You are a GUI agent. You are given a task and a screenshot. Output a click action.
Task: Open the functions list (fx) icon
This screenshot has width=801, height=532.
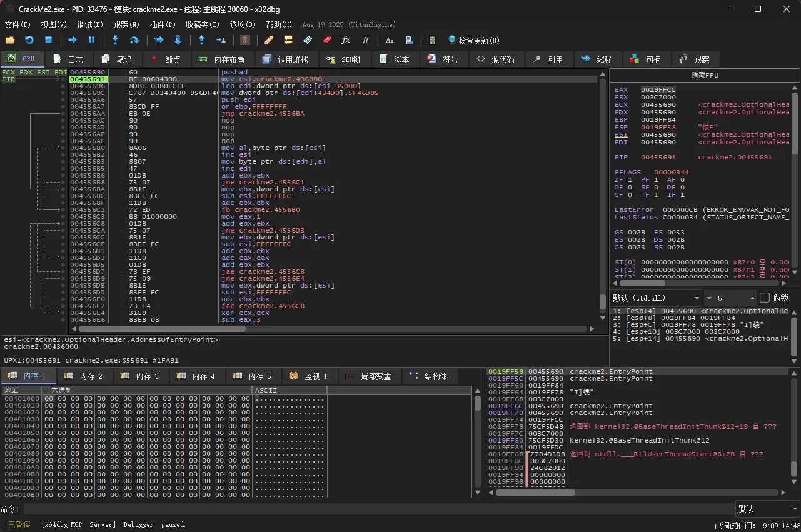click(346, 40)
